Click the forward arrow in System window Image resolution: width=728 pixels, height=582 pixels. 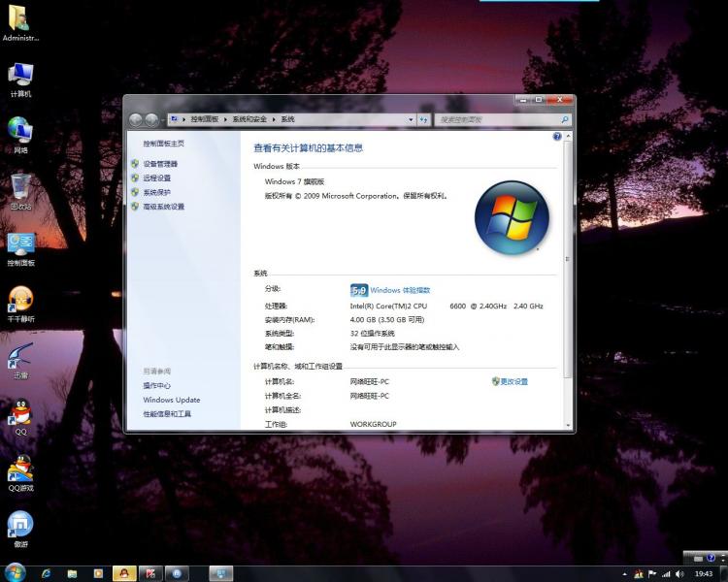point(151,119)
